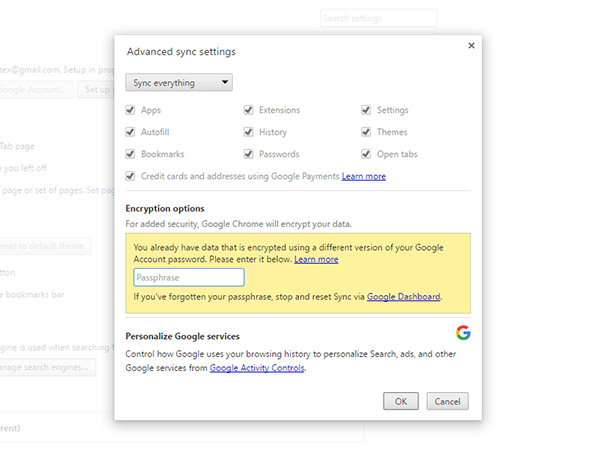
Task: Close the Advanced sync settings dialog
Action: tap(471, 45)
